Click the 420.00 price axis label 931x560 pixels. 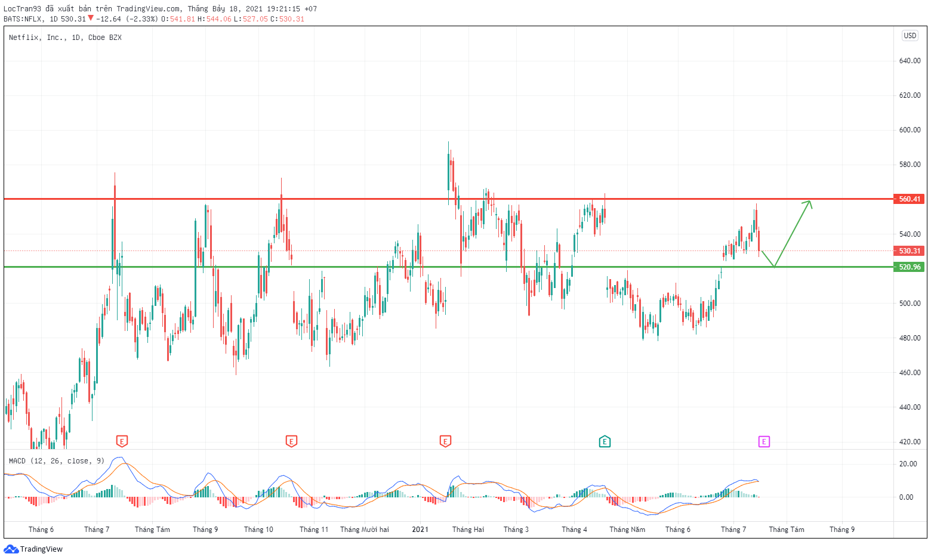pyautogui.click(x=910, y=442)
